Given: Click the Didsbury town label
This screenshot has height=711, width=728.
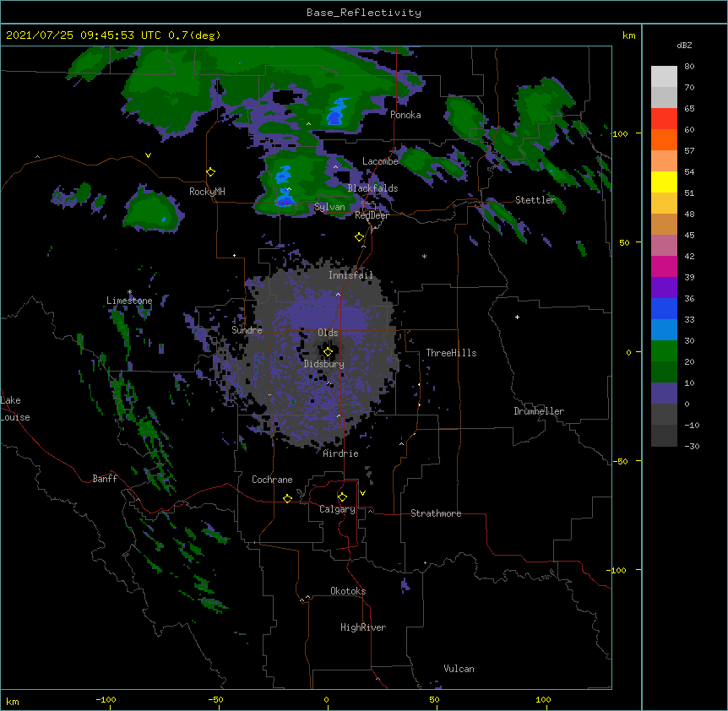Looking at the screenshot, I should pyautogui.click(x=324, y=364).
